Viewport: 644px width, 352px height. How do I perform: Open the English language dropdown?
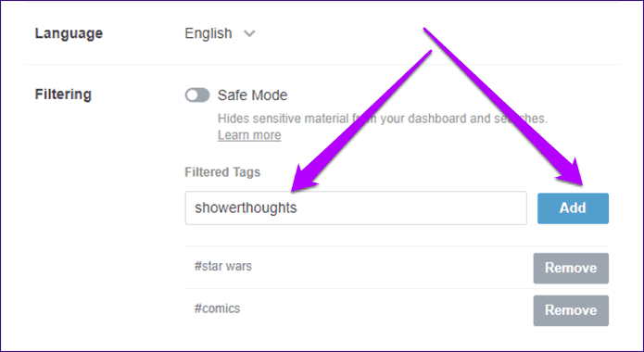click(x=220, y=33)
